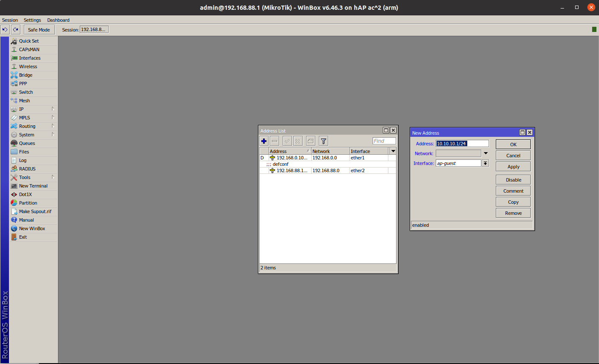The height and width of the screenshot is (364, 599).
Task: Sort by Network column header
Action: pyautogui.click(x=330, y=151)
